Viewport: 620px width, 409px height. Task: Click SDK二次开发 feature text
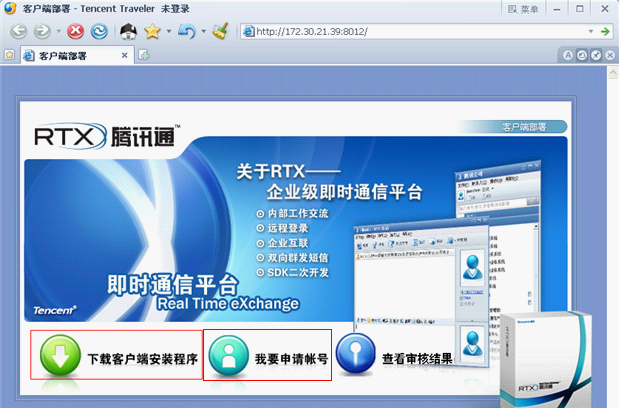click(298, 273)
